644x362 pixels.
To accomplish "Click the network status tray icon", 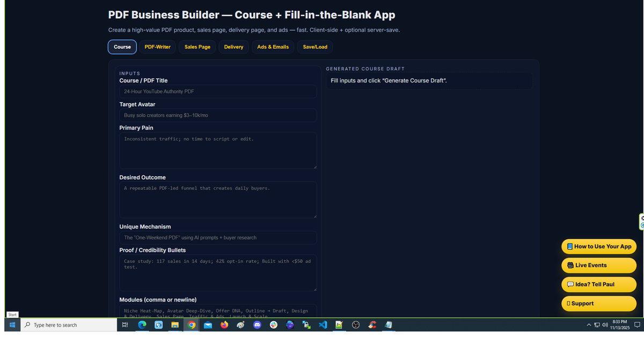I will (x=597, y=325).
